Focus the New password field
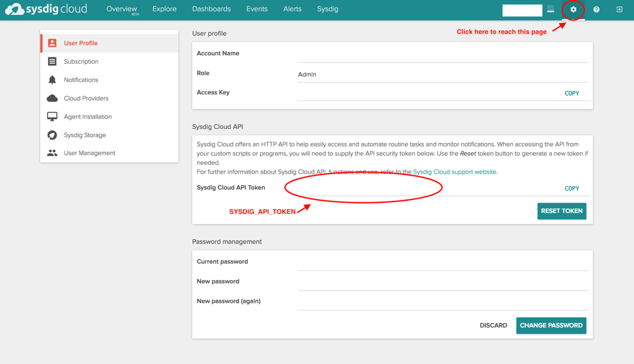The height and width of the screenshot is (364, 634). 443,282
